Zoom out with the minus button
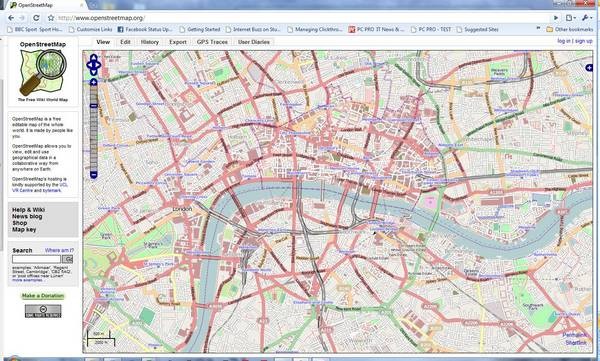This screenshot has width=600, height=361. [94, 175]
